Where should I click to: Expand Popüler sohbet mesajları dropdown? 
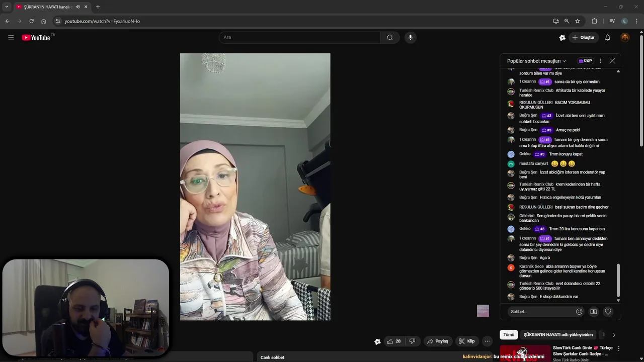pos(537,61)
